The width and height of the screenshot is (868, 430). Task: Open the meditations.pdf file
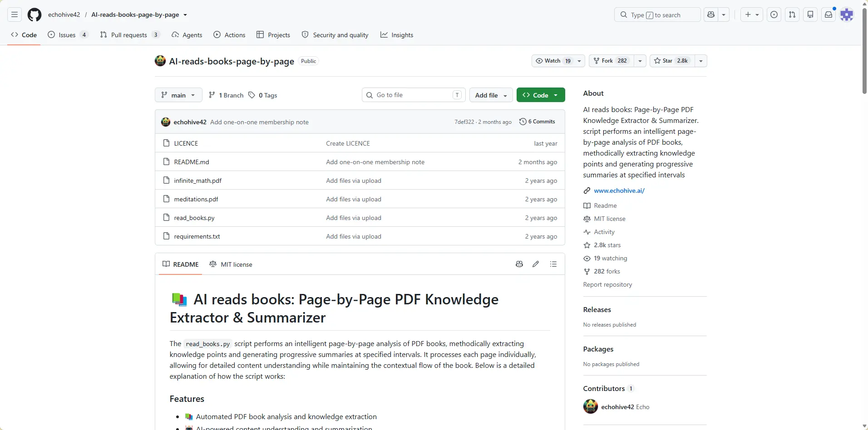196,199
